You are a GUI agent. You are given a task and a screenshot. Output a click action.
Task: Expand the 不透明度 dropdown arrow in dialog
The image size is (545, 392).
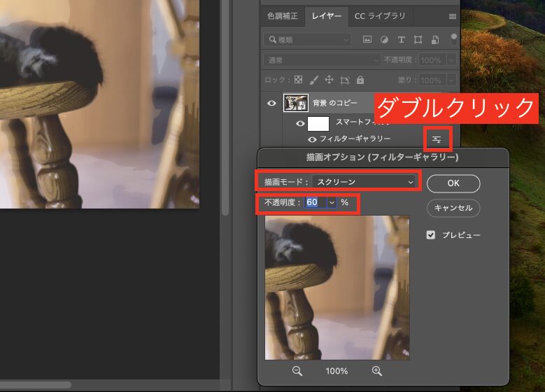pyautogui.click(x=331, y=202)
